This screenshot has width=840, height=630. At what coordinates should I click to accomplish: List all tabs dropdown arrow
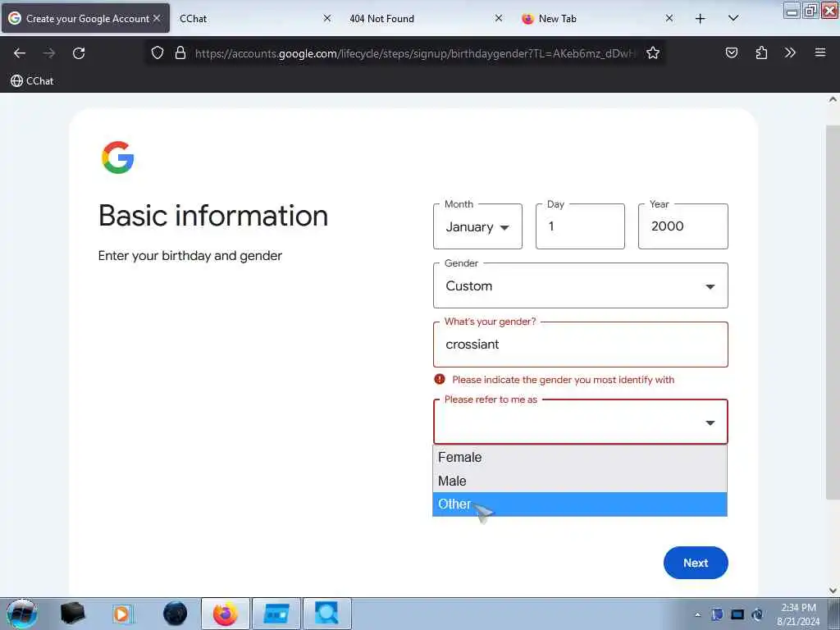tap(733, 18)
